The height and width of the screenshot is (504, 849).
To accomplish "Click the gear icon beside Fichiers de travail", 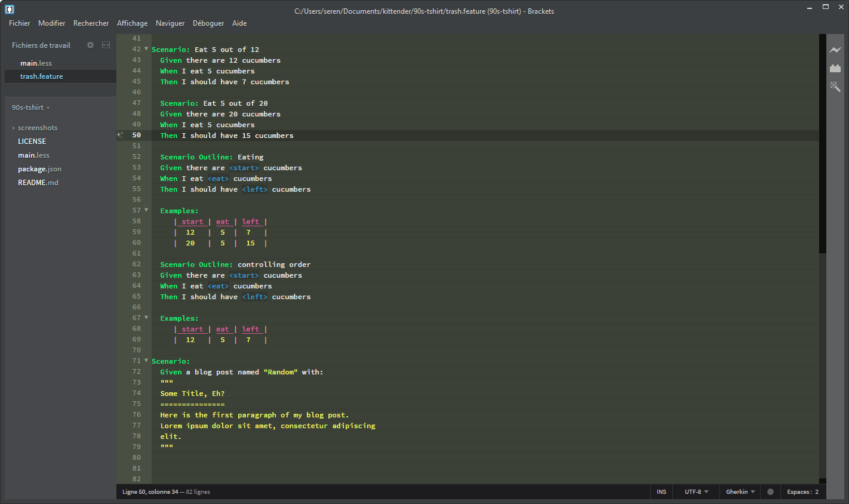I will (x=90, y=45).
